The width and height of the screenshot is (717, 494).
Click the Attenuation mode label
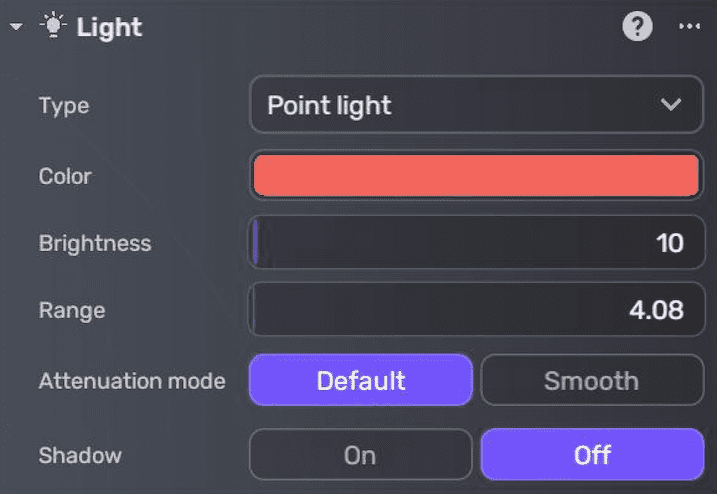click(132, 381)
